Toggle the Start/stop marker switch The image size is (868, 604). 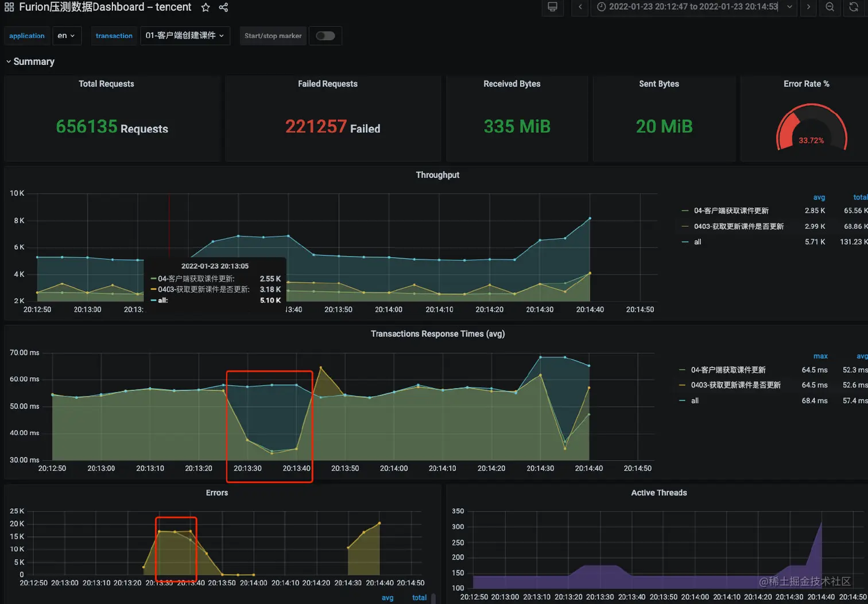click(325, 36)
